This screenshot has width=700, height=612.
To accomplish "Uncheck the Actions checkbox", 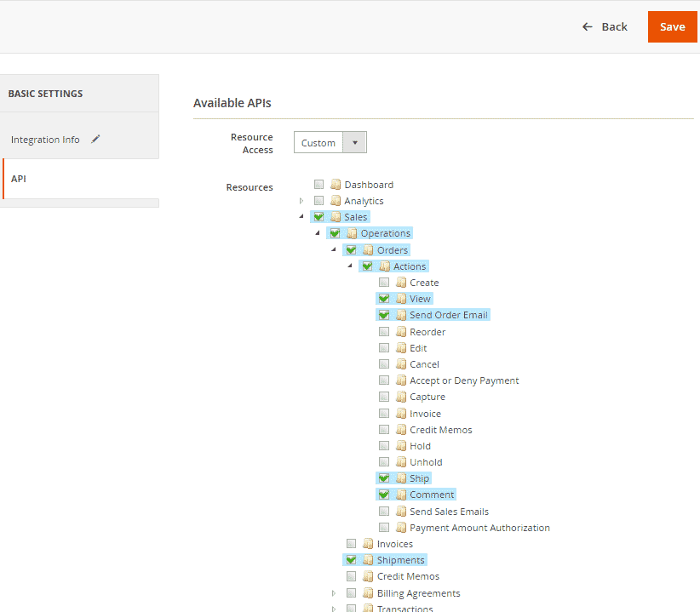I will 367,266.
